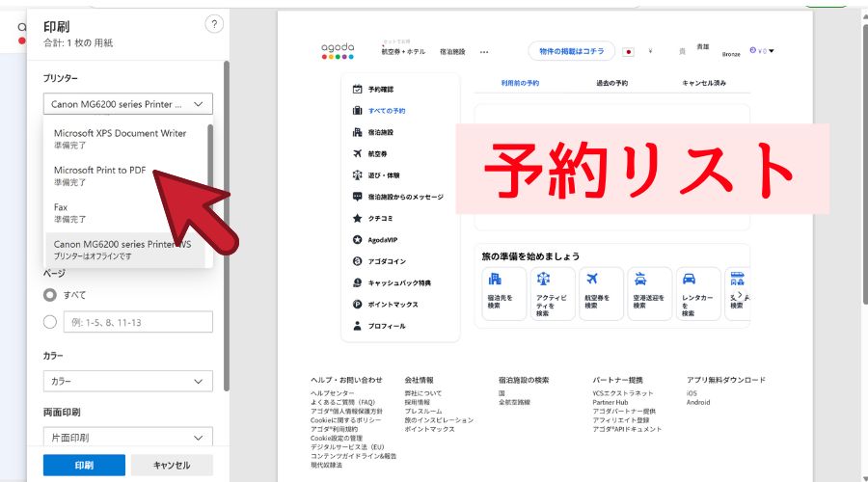Click the キャンセル button
This screenshot has height=482, width=868.
pyautogui.click(x=172, y=466)
